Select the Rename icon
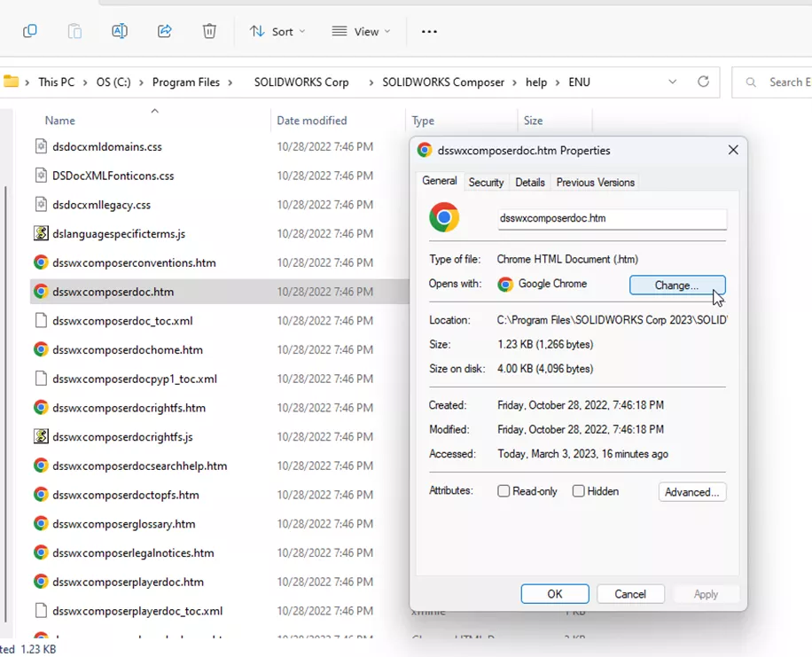The image size is (812, 657). pos(120,31)
